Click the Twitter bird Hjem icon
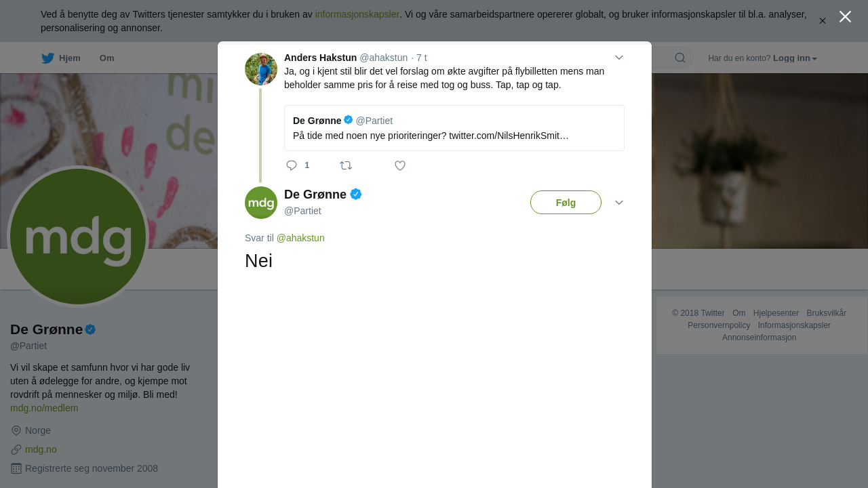Image resolution: width=868 pixels, height=488 pixels. click(x=48, y=58)
